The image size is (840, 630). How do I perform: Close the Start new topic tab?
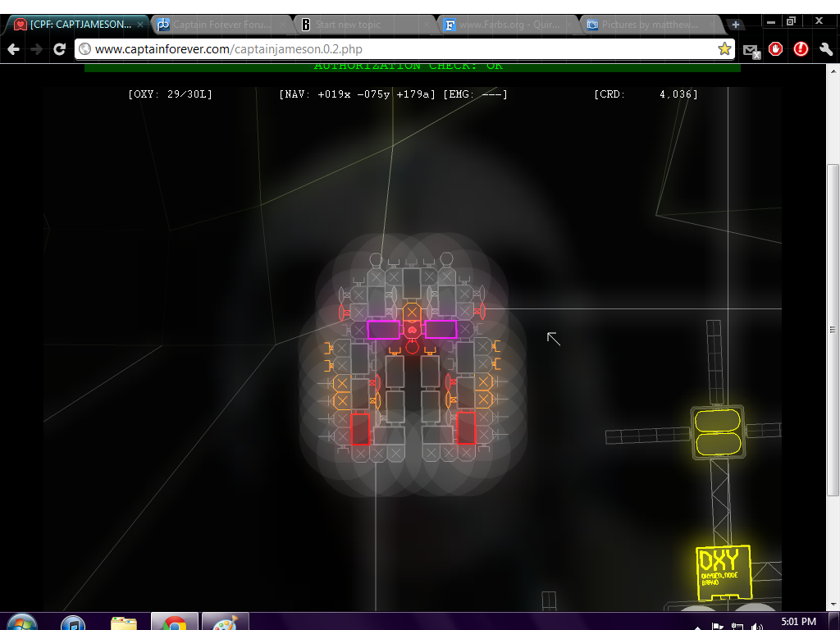[427, 25]
